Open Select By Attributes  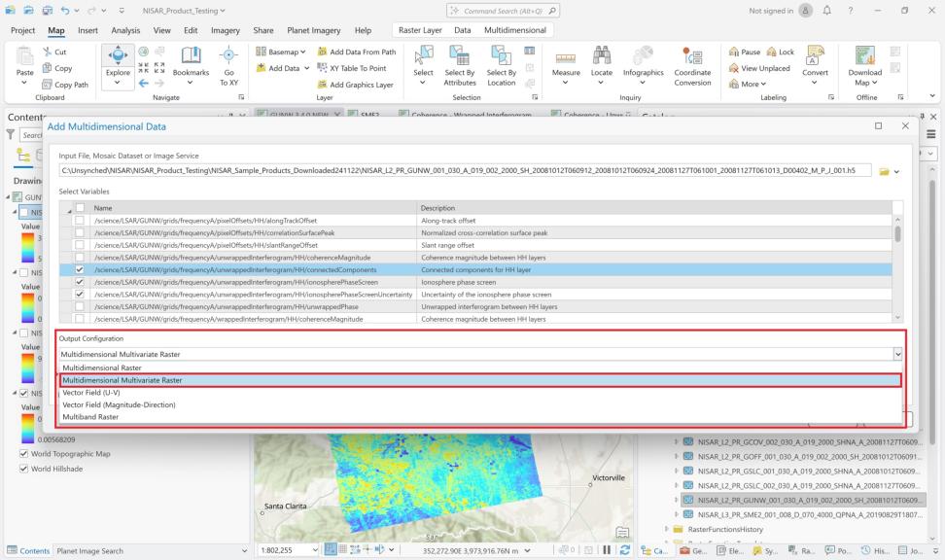click(x=460, y=65)
